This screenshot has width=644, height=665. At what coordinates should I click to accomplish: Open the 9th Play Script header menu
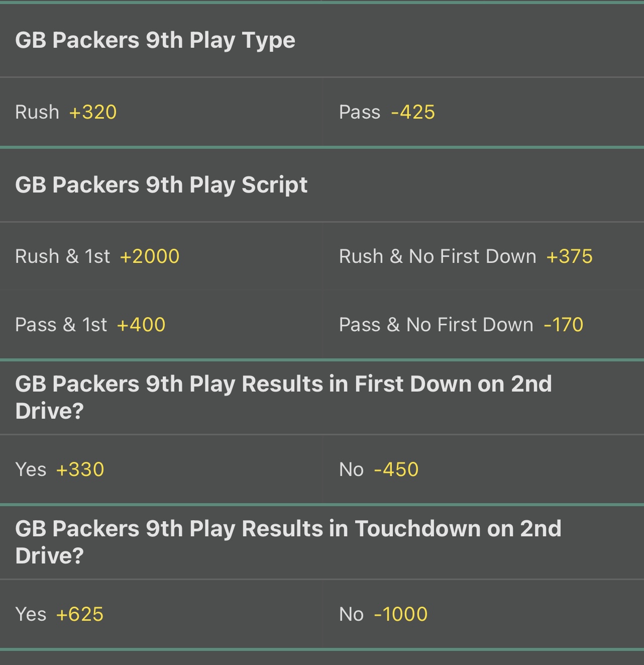[161, 184]
